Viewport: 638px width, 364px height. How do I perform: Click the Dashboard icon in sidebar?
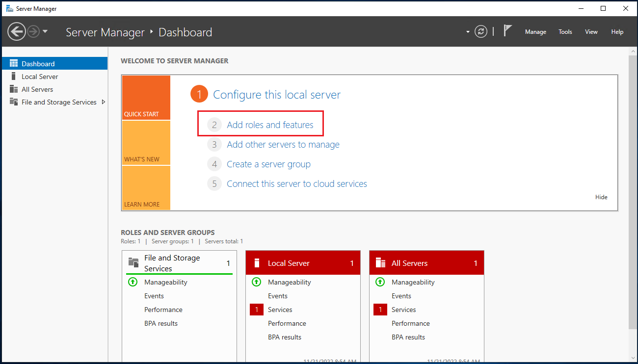[14, 64]
